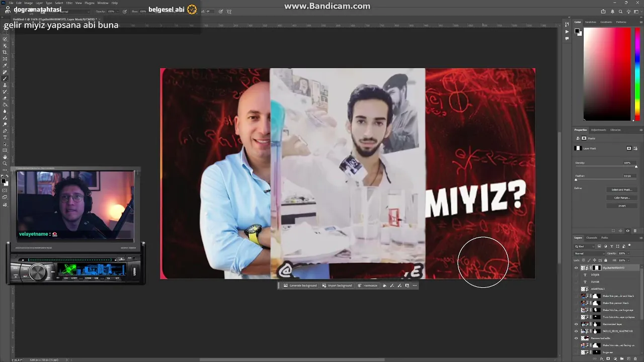Viewport: 644px width, 362px height.
Task: Click the Invert mask button
Action: 622,206
